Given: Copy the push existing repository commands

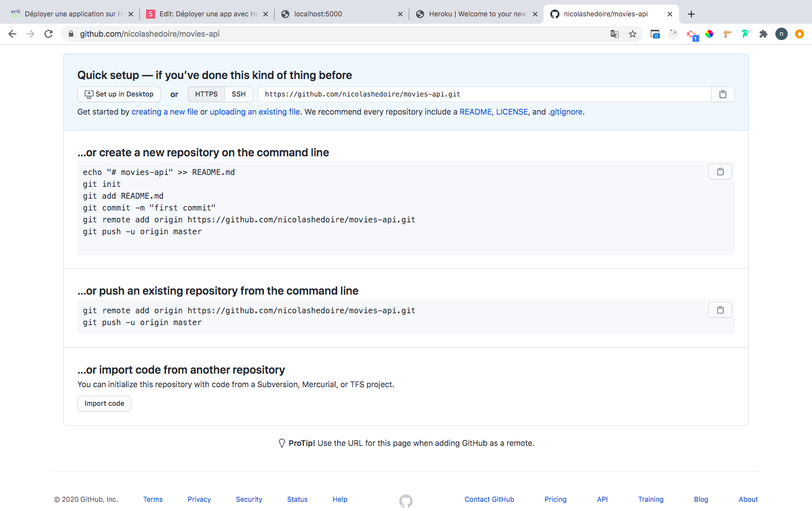Looking at the screenshot, I should coord(720,310).
